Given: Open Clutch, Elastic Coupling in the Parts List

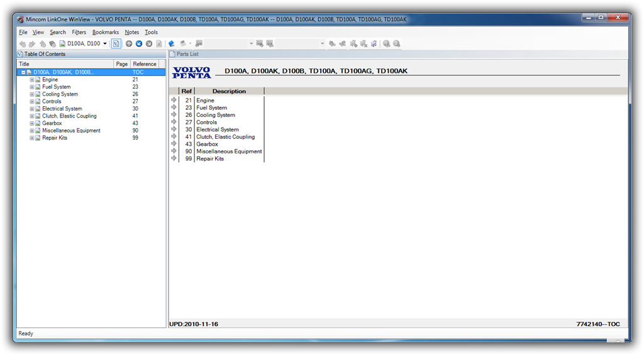Looking at the screenshot, I should 226,137.
